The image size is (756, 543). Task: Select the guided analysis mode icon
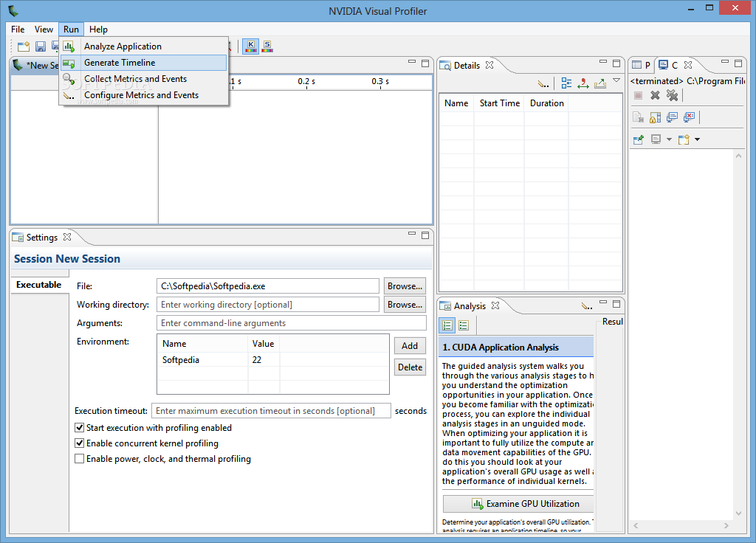447,325
